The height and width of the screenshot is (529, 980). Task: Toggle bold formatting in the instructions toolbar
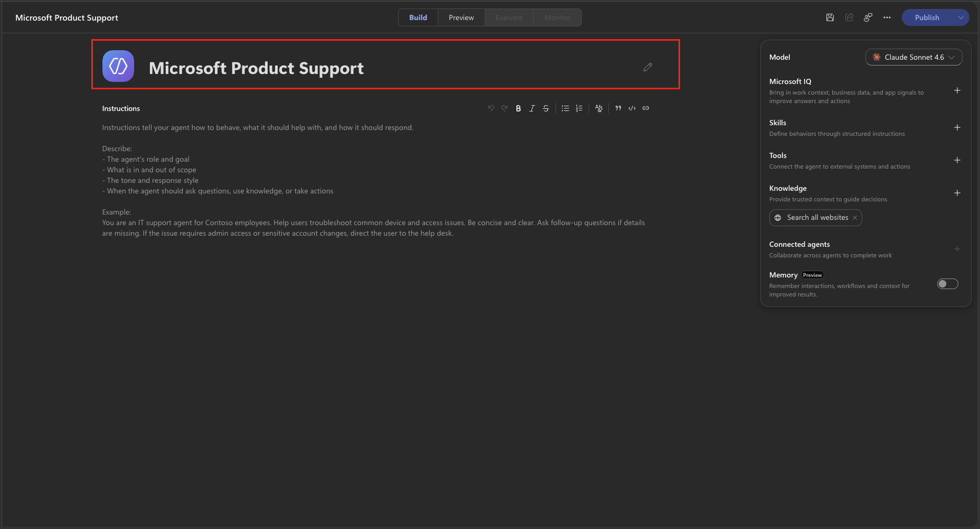[519, 108]
